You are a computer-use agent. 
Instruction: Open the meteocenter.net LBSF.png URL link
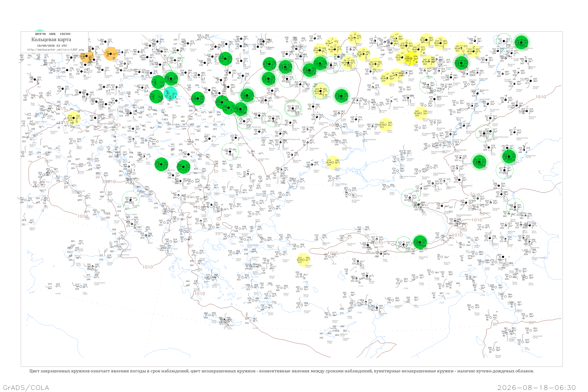pos(55,50)
